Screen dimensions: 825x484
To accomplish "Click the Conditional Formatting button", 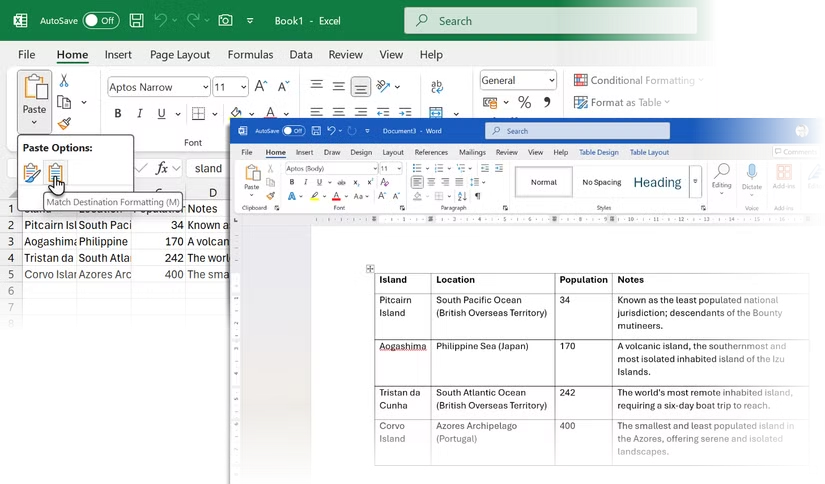I will tap(638, 80).
